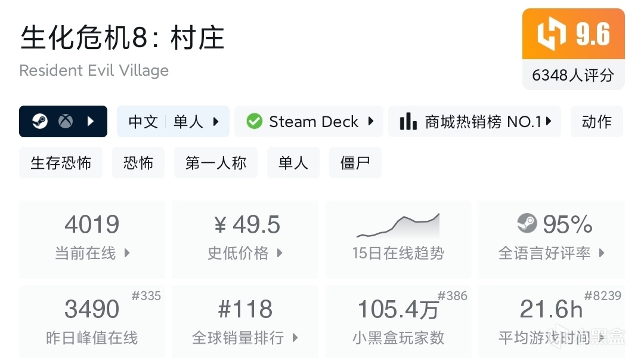Click the bar chart sales ranking icon
644x358 pixels.
[408, 122]
